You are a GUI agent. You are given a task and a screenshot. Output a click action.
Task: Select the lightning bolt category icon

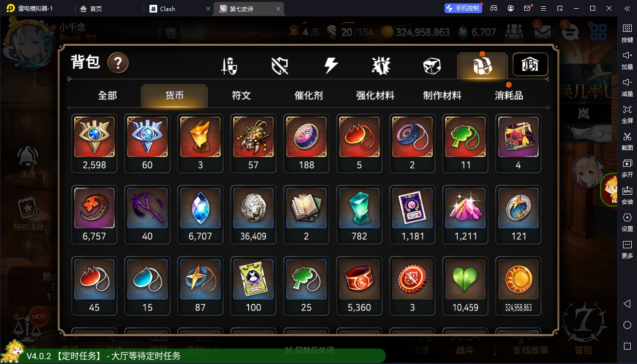331,65
